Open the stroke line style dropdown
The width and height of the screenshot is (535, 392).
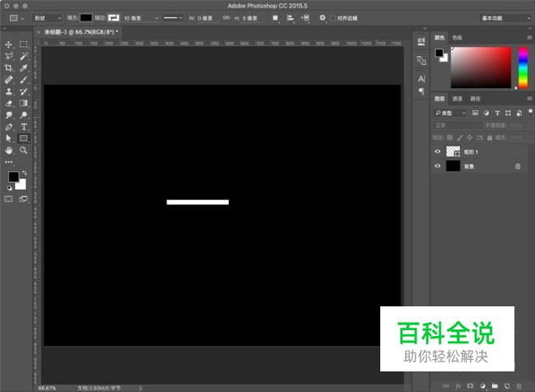tap(172, 18)
